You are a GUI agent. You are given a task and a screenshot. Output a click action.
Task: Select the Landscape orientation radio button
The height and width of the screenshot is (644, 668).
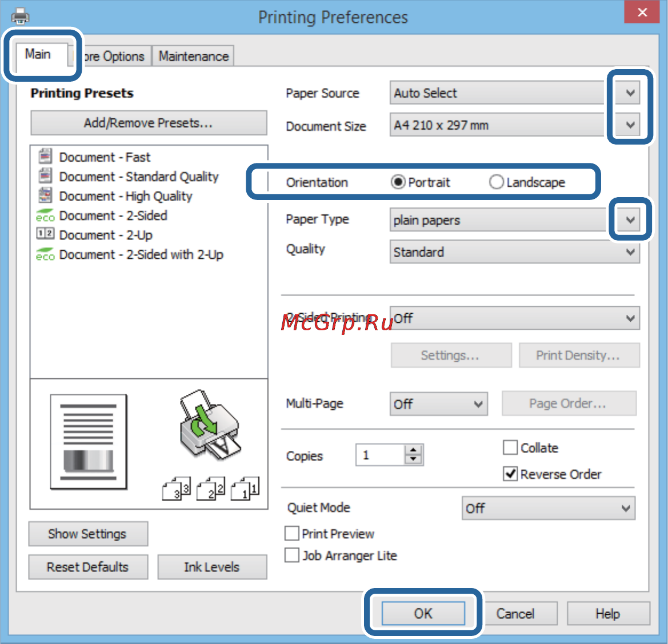point(497,182)
